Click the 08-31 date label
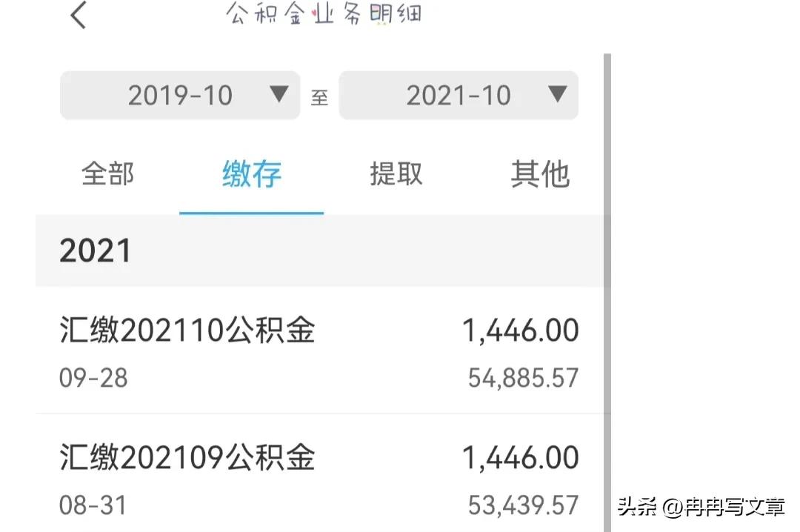Viewport: 800px width, 532px height. pos(93,505)
